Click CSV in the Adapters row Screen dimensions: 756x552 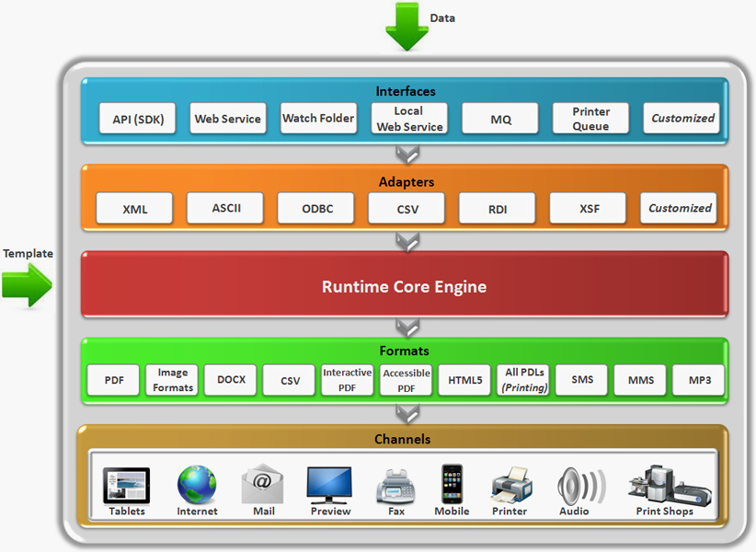[x=407, y=208]
